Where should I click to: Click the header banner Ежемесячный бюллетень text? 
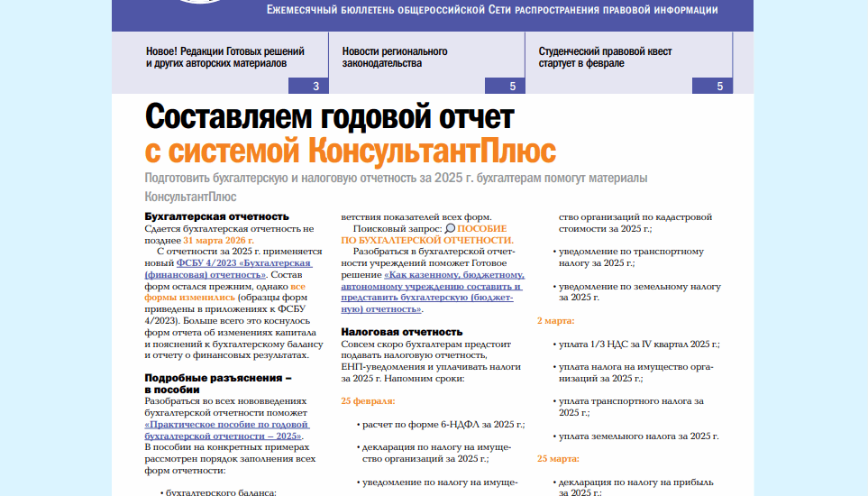(x=492, y=11)
